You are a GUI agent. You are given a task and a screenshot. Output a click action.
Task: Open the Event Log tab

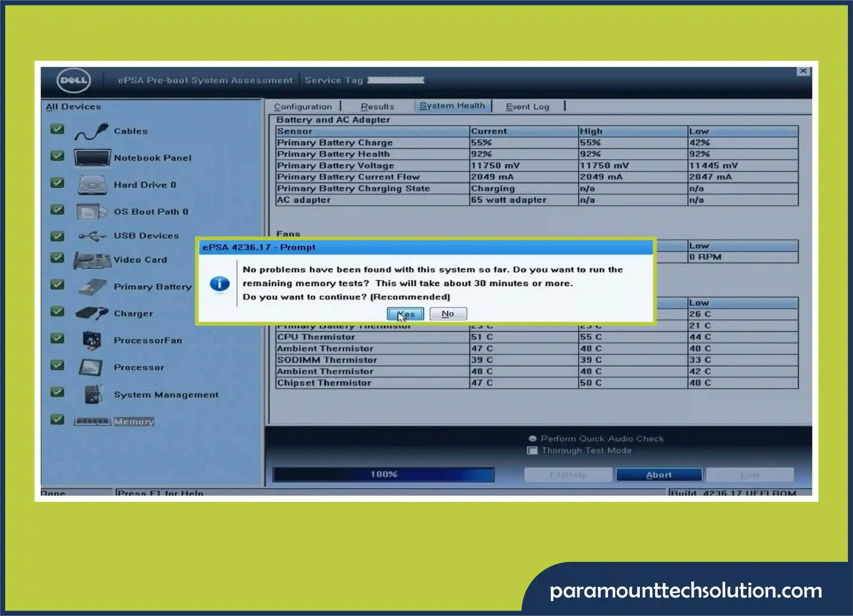click(527, 107)
